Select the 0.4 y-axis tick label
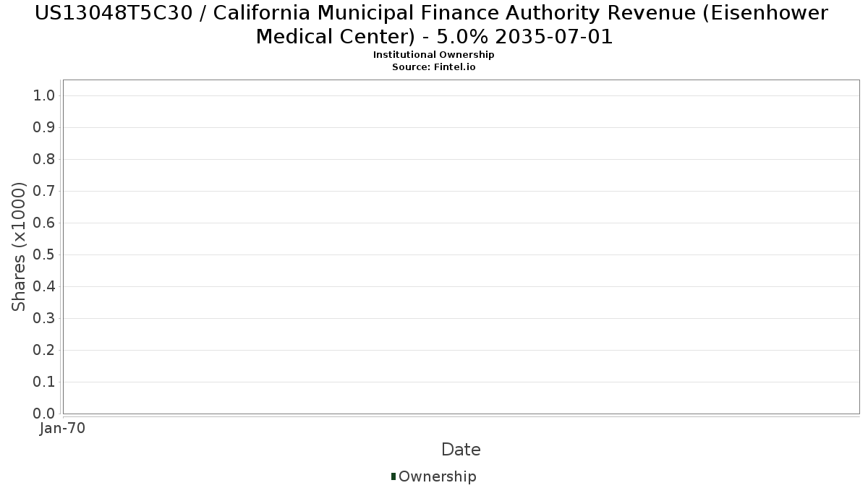The image size is (868, 488). click(44, 286)
